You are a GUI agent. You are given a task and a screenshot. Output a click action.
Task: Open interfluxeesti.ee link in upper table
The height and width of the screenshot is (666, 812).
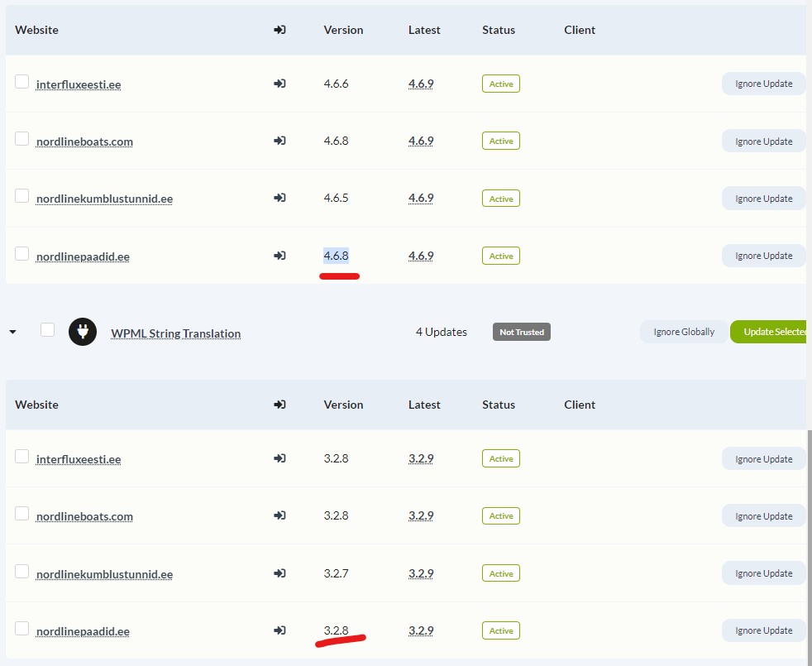[x=79, y=84]
